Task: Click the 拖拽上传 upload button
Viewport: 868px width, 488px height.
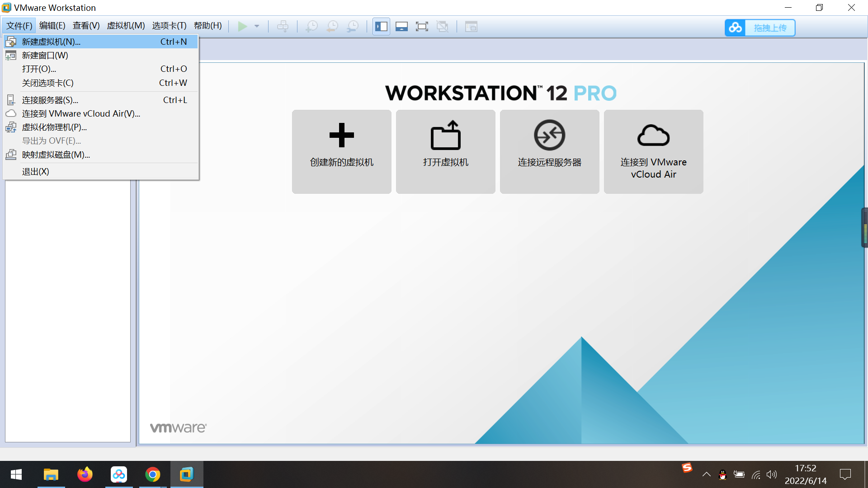Action: (x=770, y=28)
